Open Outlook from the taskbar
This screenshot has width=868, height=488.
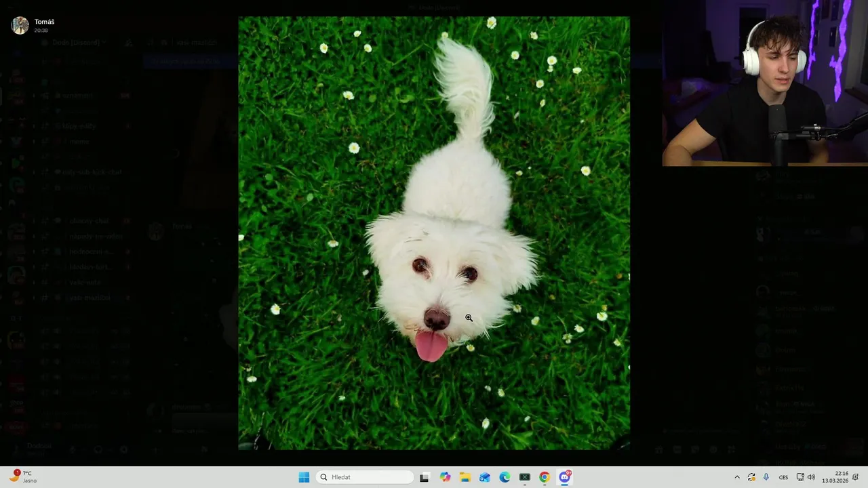click(x=485, y=477)
